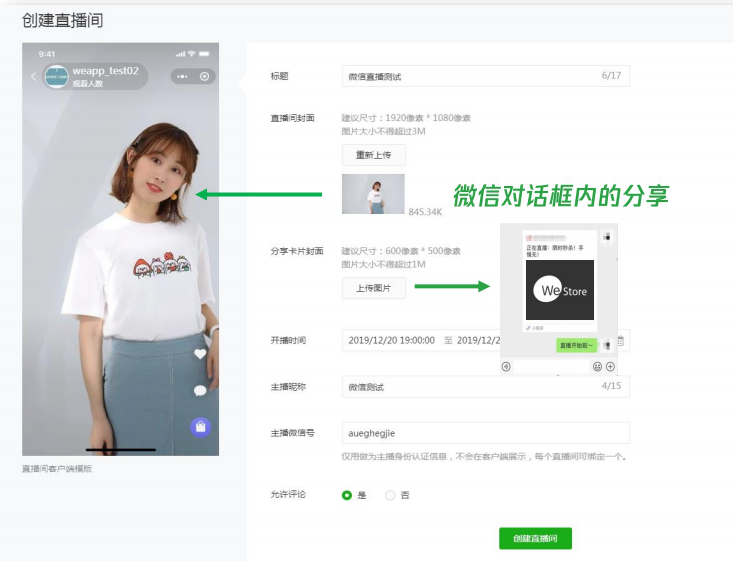Select 否 to disallow comments
733x561 pixels.
(x=390, y=495)
